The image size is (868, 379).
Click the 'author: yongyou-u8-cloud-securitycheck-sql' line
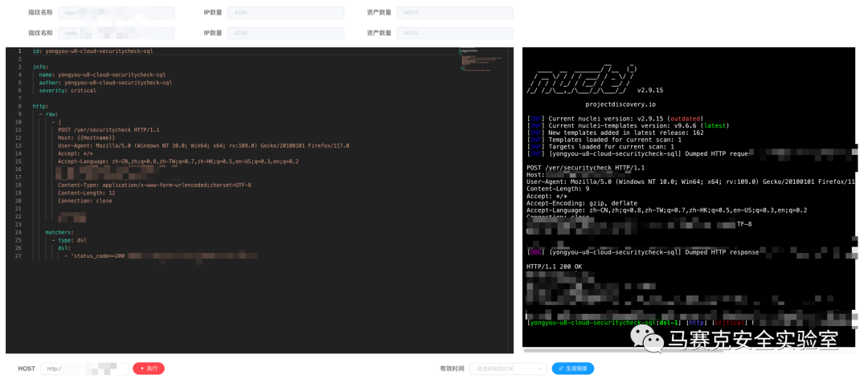(106, 83)
